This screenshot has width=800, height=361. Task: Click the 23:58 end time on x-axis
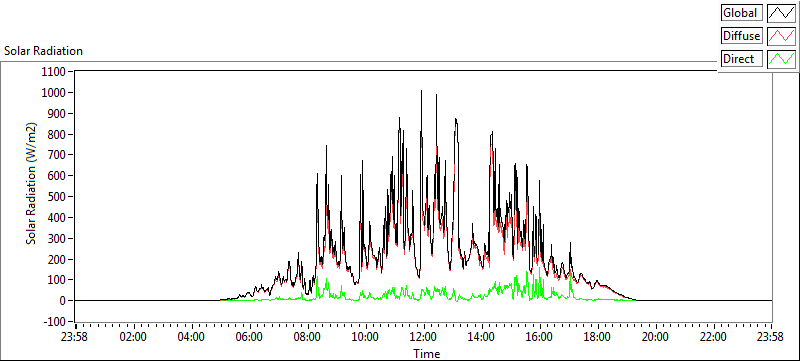(771, 337)
